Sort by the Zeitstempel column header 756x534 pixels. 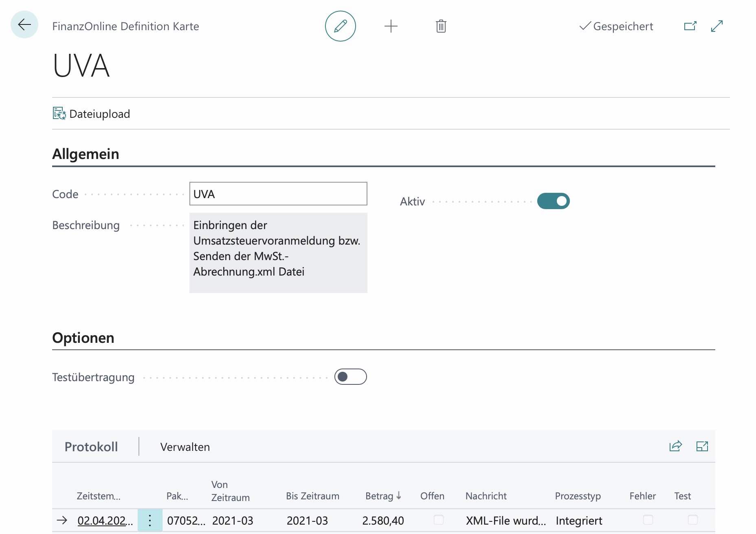click(x=99, y=496)
